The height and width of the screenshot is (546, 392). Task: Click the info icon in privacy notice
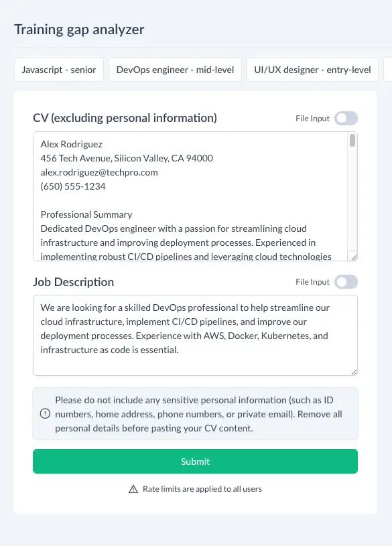(x=45, y=413)
